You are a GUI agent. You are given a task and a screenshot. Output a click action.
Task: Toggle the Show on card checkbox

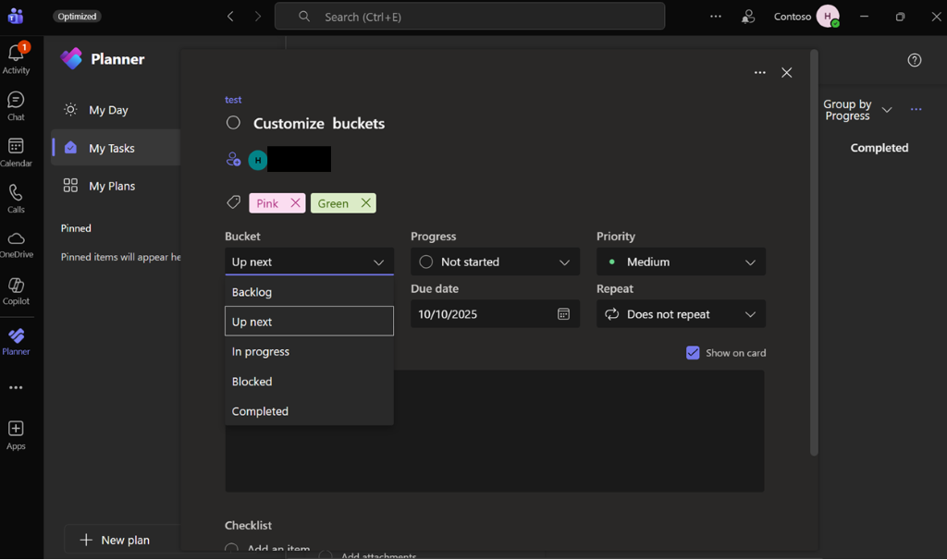click(693, 352)
